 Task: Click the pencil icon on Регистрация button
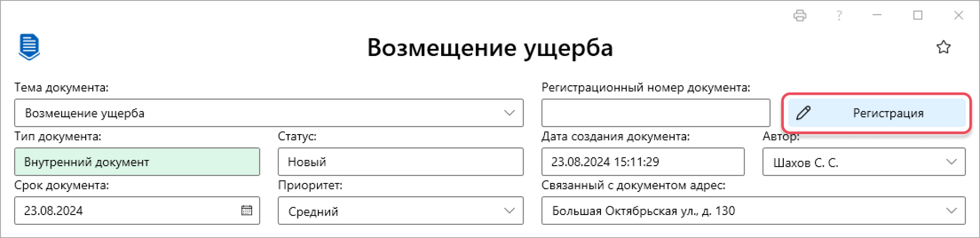803,113
